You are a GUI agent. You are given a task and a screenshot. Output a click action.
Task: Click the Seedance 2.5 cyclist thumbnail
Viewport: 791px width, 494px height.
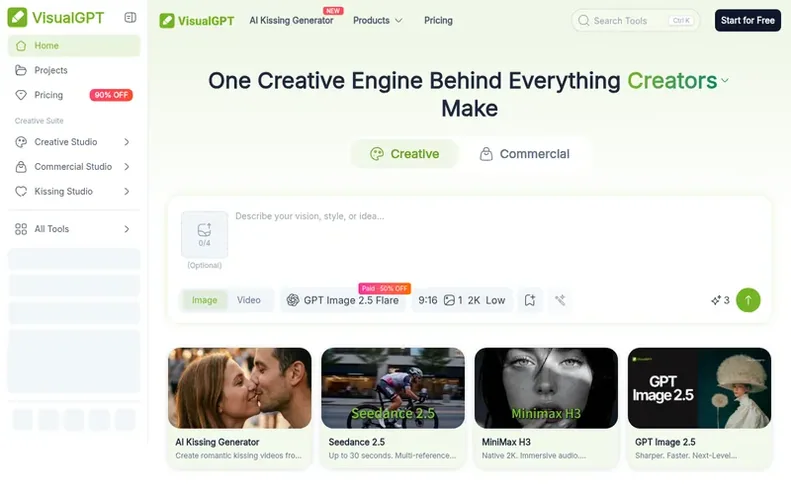(393, 388)
